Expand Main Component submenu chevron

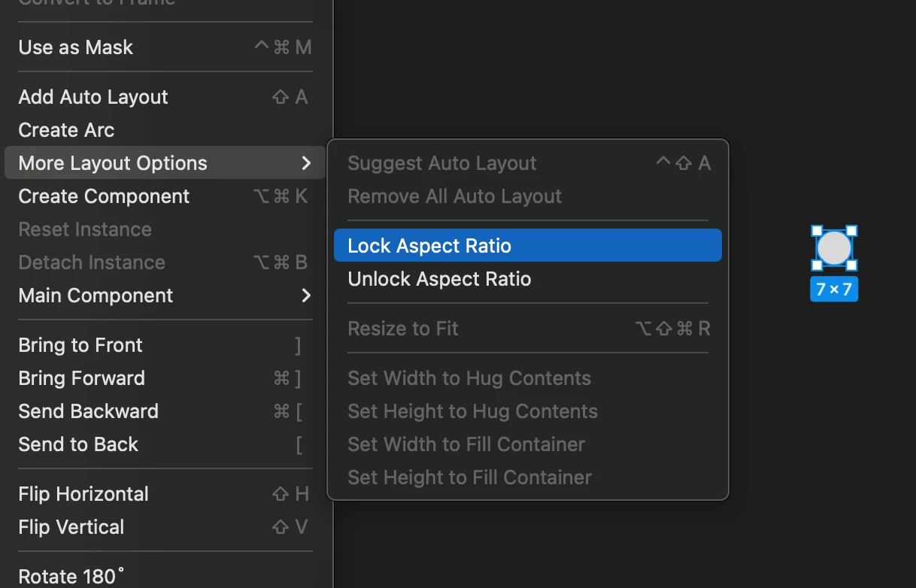click(x=305, y=296)
